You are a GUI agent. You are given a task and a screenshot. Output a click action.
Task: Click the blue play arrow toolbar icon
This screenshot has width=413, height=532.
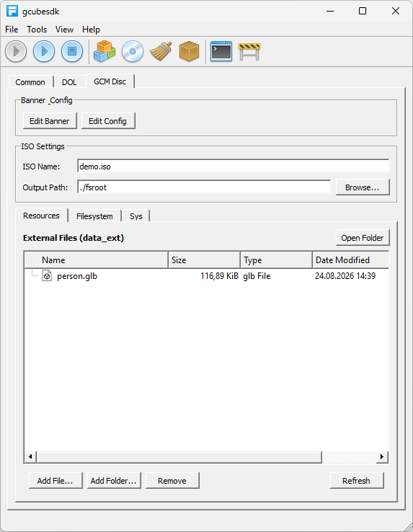coord(44,51)
